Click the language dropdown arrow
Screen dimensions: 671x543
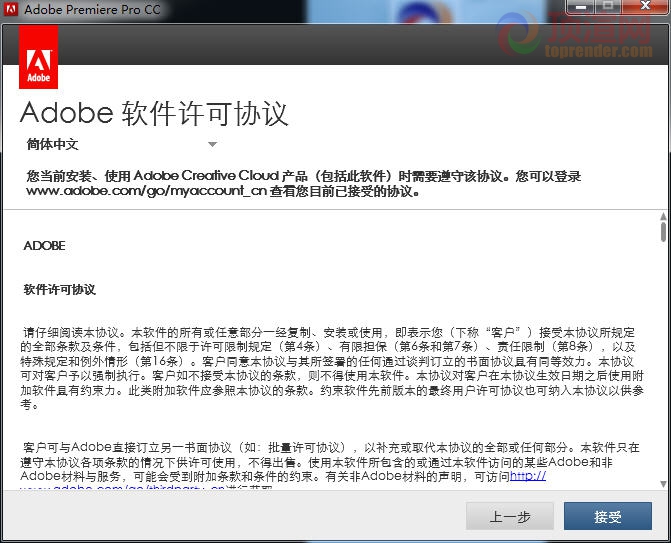click(x=212, y=145)
